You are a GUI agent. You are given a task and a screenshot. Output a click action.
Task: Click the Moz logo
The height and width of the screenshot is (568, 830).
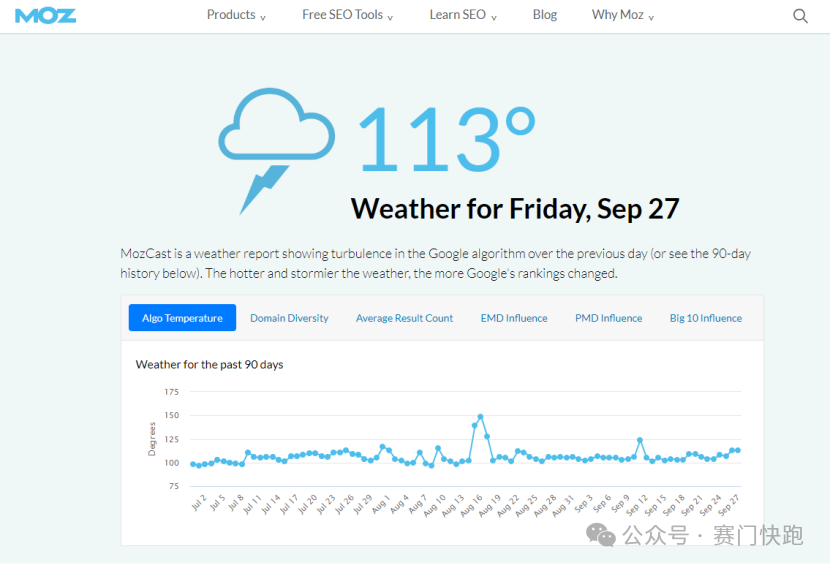[46, 15]
